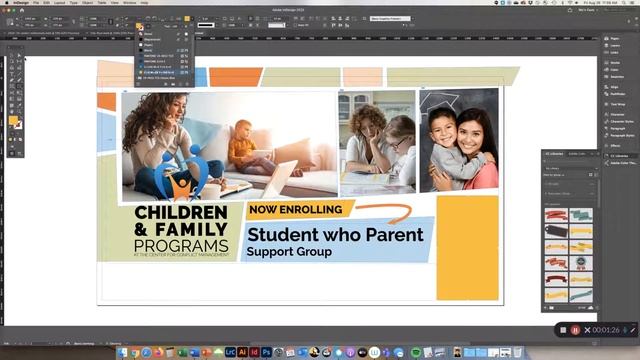Open the Align panel
This screenshot has height=360, width=640.
click(614, 87)
